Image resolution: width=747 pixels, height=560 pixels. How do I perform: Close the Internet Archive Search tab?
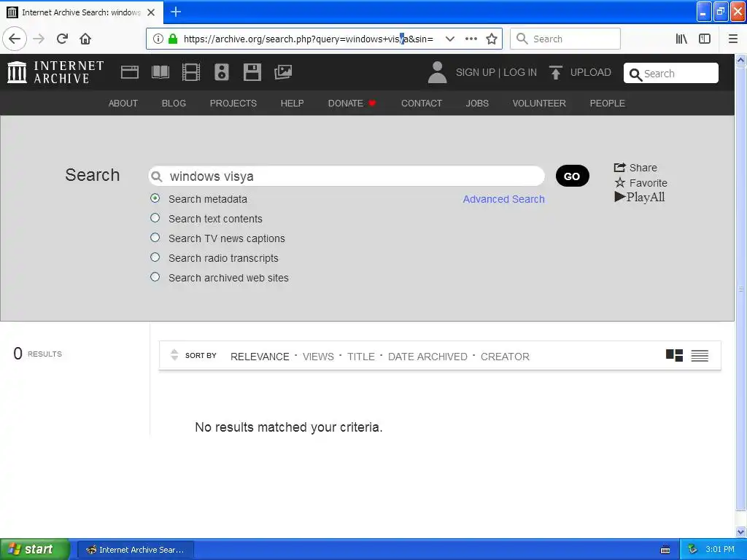151,12
